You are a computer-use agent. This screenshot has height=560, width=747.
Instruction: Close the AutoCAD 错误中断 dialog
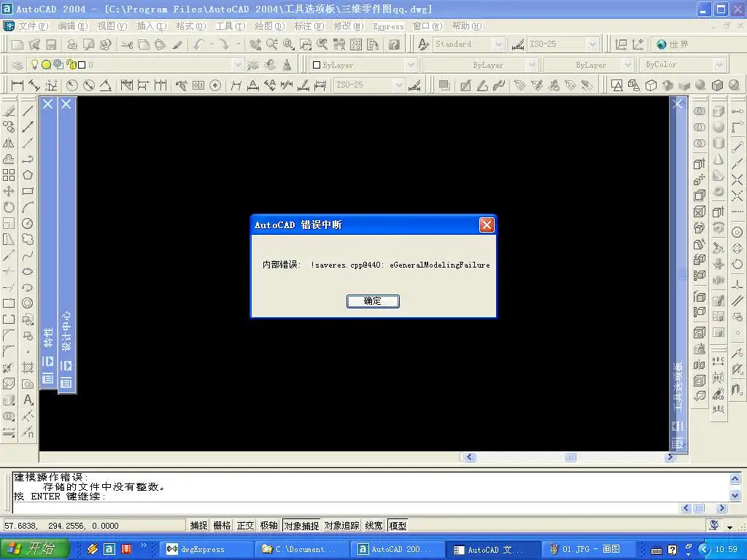pos(487,225)
